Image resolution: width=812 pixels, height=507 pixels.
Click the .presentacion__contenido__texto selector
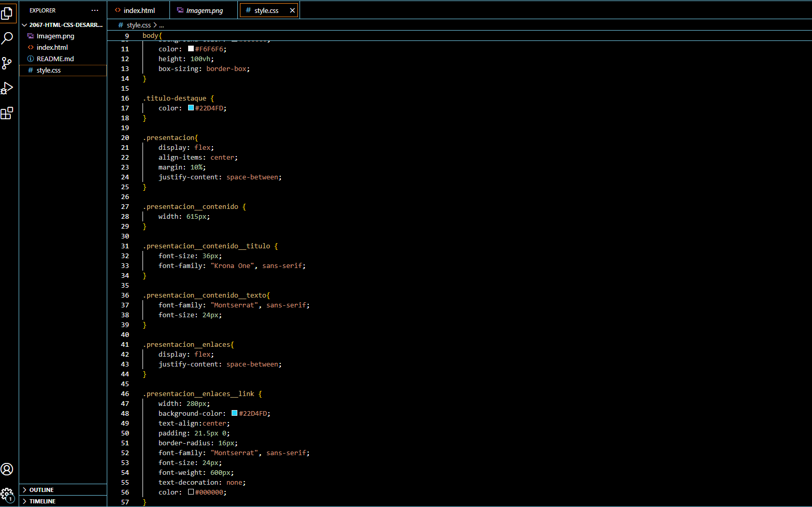click(206, 295)
